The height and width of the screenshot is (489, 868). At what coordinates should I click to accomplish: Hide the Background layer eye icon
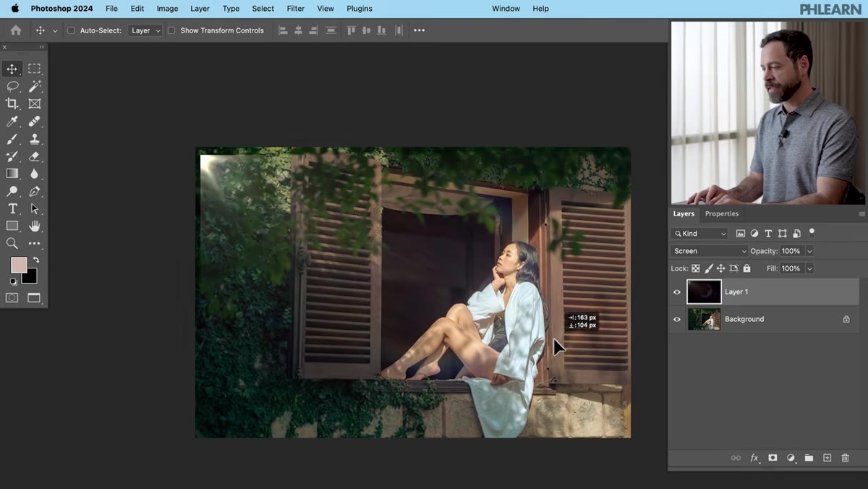[677, 319]
